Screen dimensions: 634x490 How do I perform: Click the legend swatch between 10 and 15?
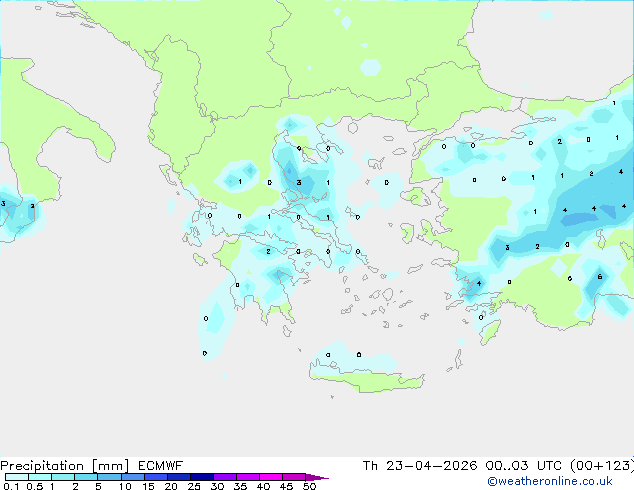(x=133, y=477)
